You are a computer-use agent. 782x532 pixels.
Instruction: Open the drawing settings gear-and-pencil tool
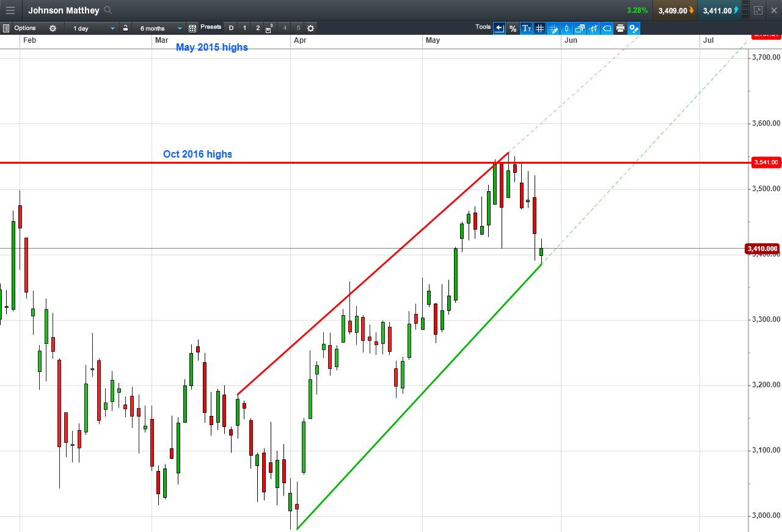click(x=634, y=28)
